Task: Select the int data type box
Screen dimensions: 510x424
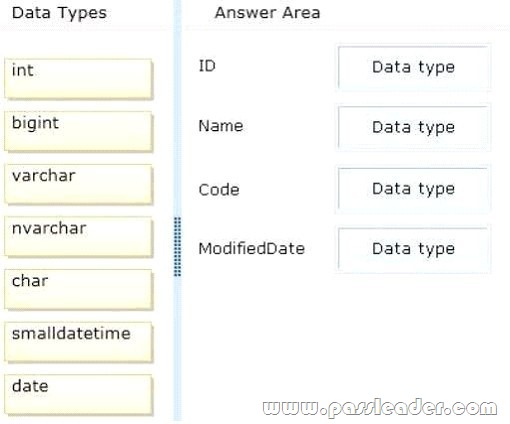Action: [x=78, y=79]
